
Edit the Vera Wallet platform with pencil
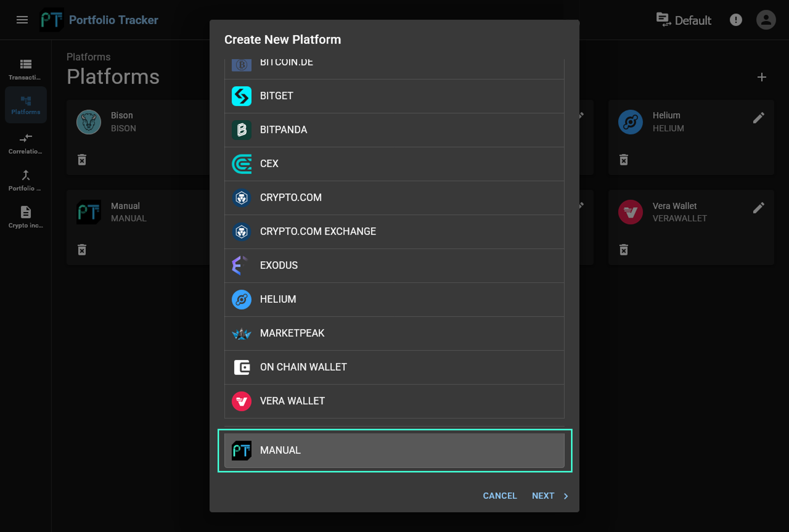click(758, 208)
